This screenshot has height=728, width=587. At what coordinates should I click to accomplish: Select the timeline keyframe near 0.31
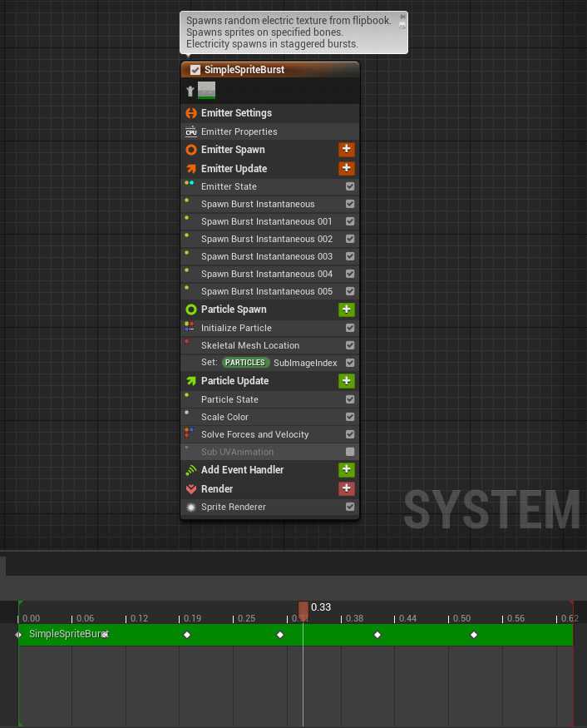[x=280, y=635]
